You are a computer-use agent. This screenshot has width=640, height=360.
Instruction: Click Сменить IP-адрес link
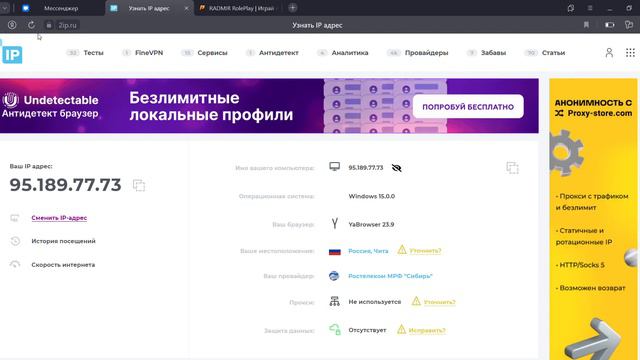tap(59, 218)
